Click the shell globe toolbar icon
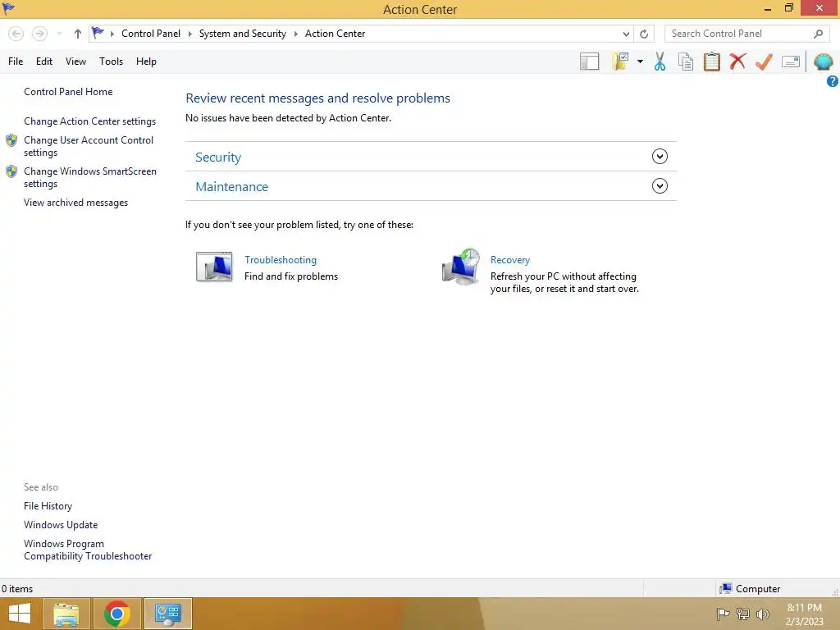The width and height of the screenshot is (840, 630). tap(823, 62)
